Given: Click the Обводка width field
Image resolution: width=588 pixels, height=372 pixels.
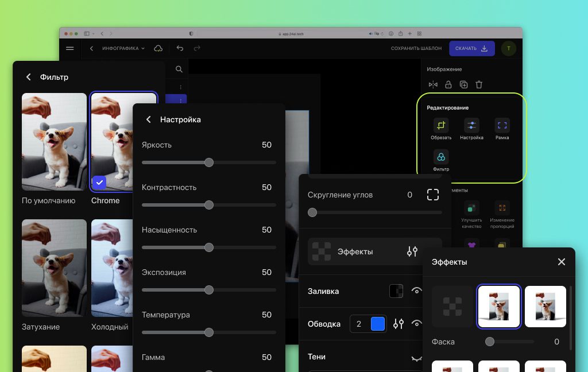Looking at the screenshot, I should (359, 324).
